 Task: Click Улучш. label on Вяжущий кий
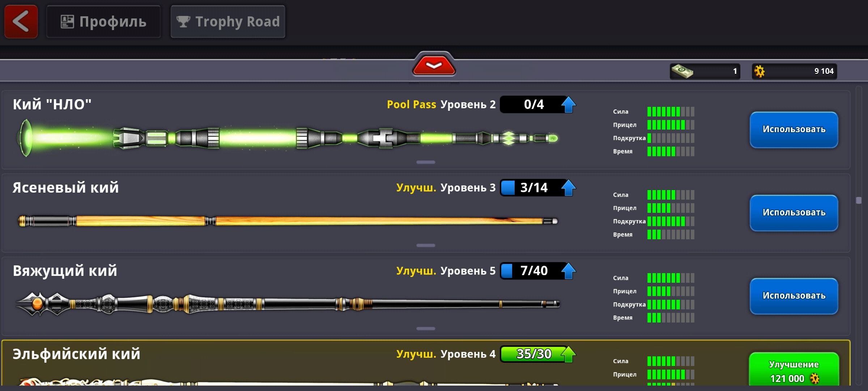coord(416,271)
